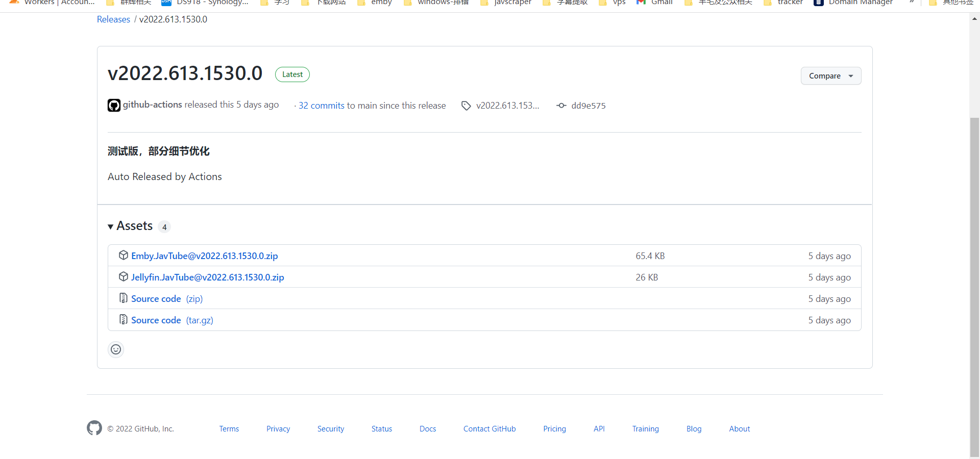Image resolution: width=980 pixels, height=459 pixels.
Task: Click the github-actions avatar icon
Action: tap(114, 105)
